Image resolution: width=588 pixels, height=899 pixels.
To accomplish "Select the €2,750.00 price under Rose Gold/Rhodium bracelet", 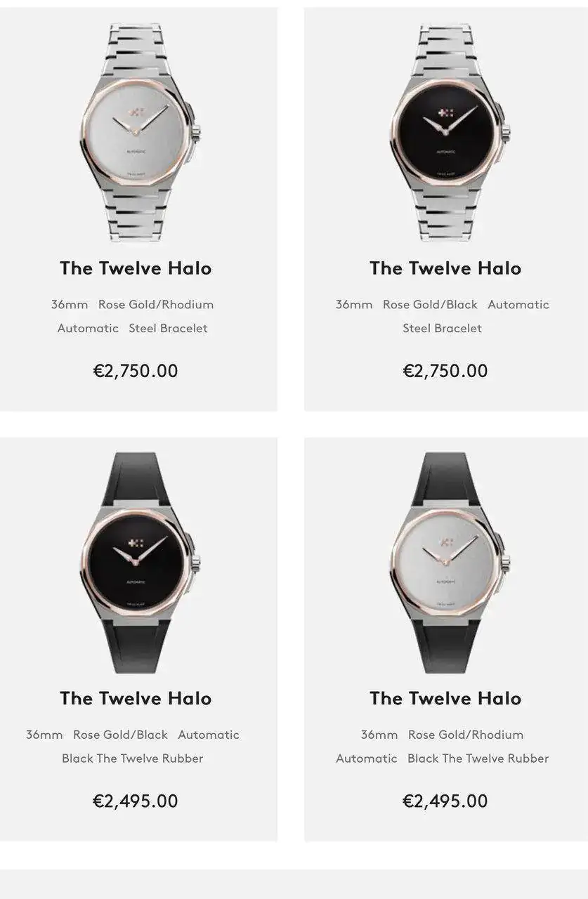I will click(x=136, y=371).
